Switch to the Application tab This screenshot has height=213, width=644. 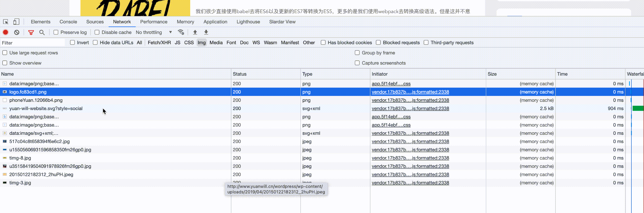pos(215,22)
